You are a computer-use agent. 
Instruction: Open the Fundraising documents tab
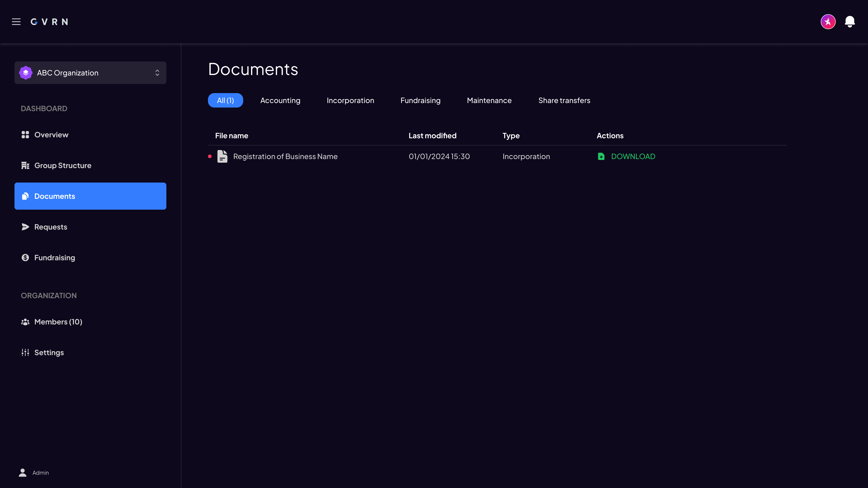[420, 100]
